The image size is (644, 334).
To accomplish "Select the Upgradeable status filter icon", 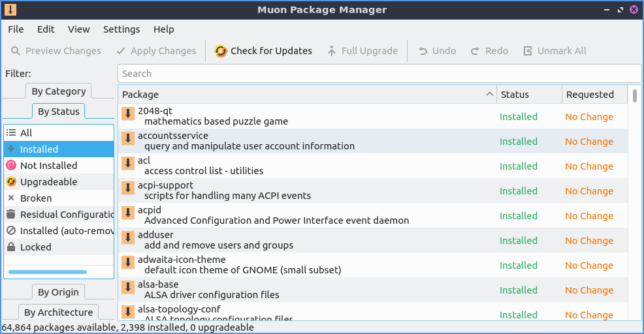I will (x=11, y=182).
